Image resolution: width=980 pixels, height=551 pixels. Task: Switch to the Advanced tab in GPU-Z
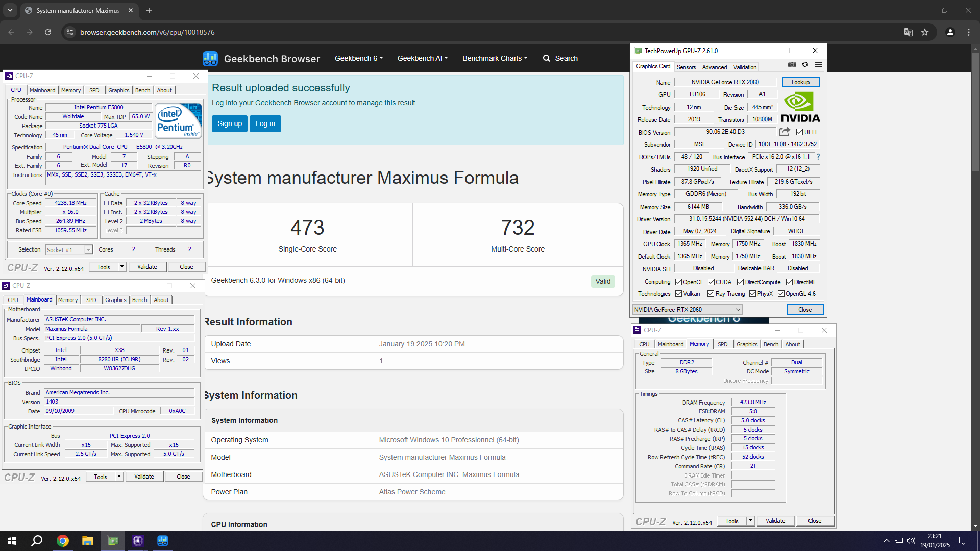coord(715,67)
